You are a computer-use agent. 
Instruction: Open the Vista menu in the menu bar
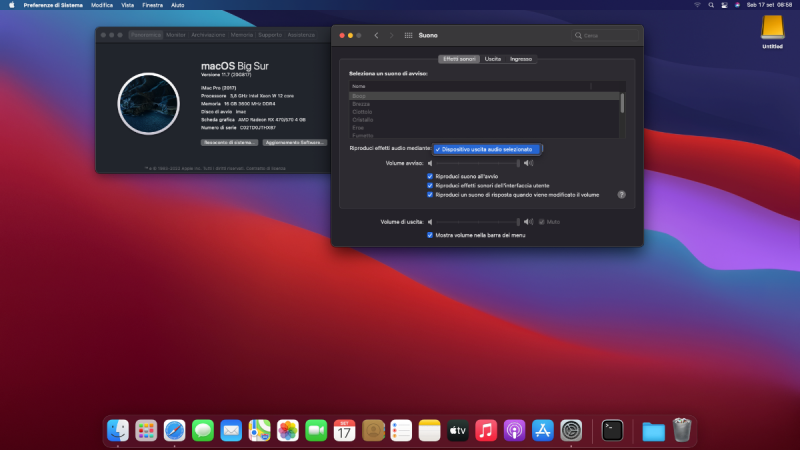pyautogui.click(x=127, y=5)
